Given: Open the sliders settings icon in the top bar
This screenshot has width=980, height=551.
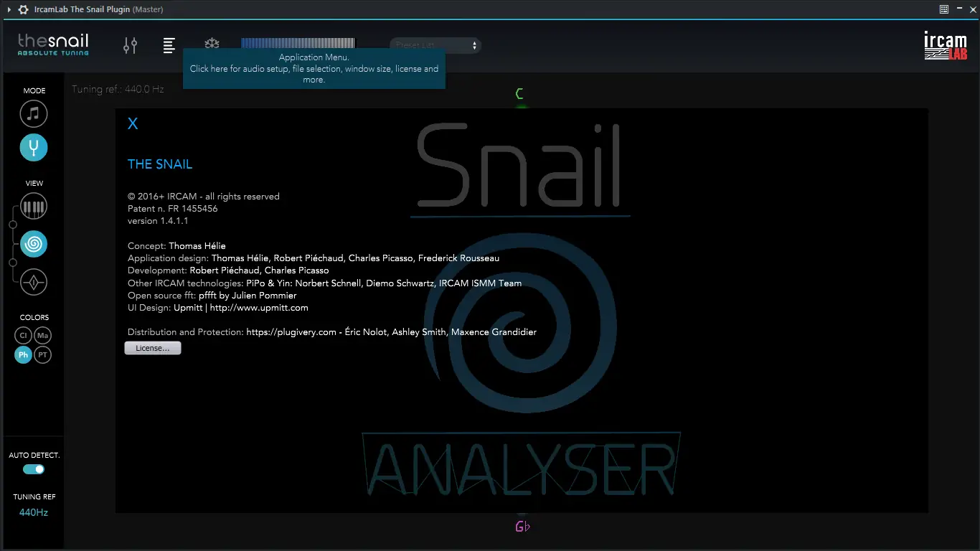Looking at the screenshot, I should 130,45.
